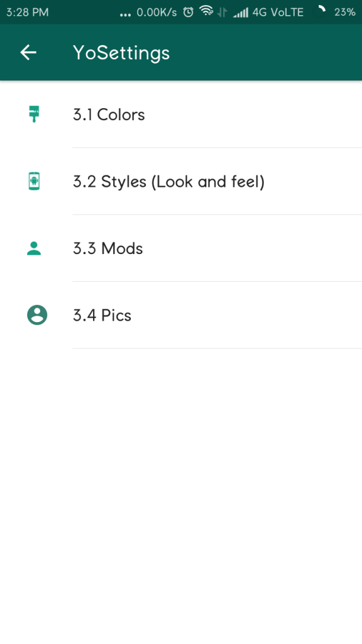
Task: Select the person silhouette icon beside Mods
Action: 34,248
